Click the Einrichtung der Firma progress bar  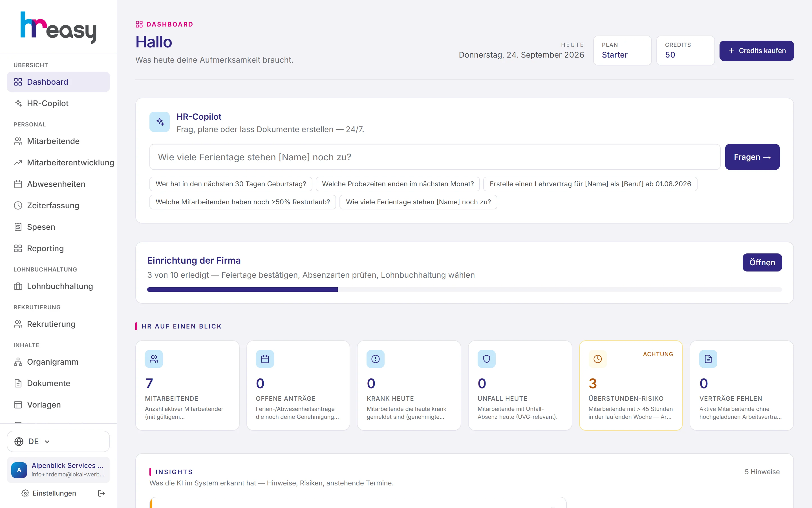[464, 290]
